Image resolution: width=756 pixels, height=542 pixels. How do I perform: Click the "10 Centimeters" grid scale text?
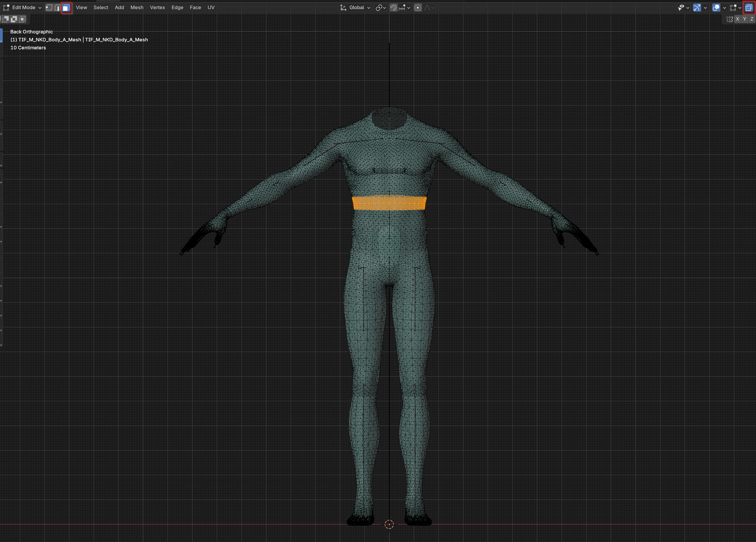click(28, 48)
